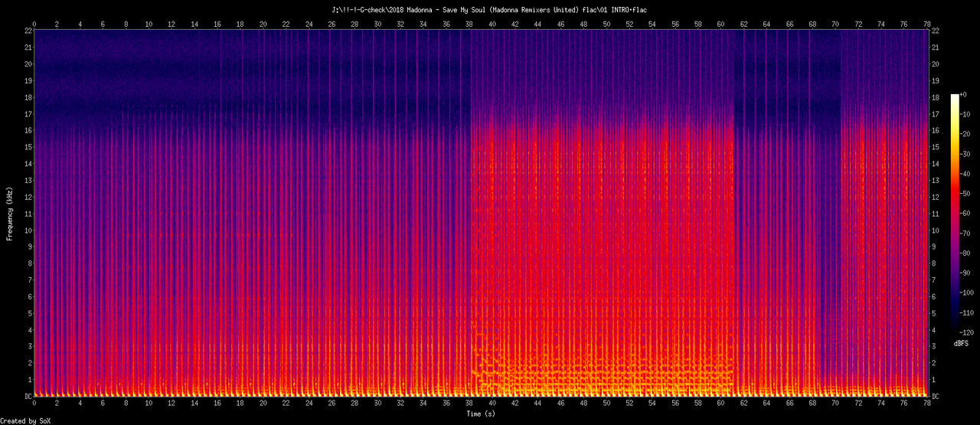Click the file path title with "01 INTRO.flac"
This screenshot has width=980, height=425.
coord(488,9)
